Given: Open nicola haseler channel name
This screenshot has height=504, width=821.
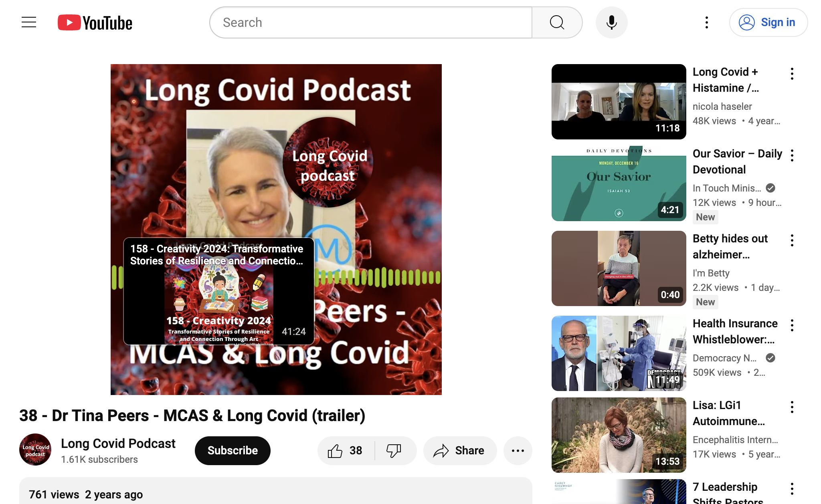Looking at the screenshot, I should [x=722, y=107].
